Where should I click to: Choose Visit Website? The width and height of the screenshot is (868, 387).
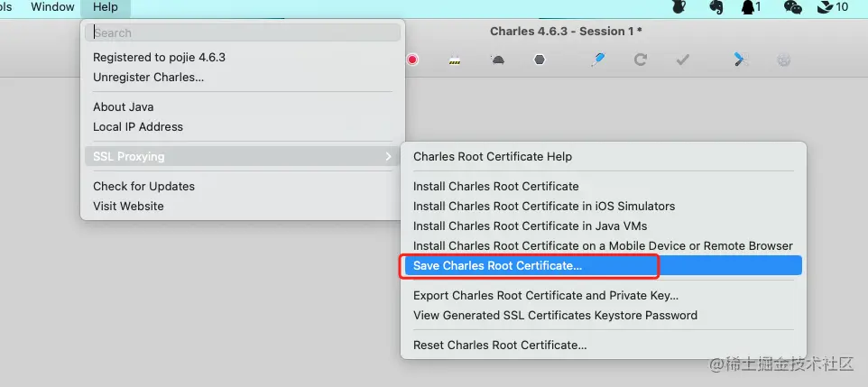tap(243, 206)
